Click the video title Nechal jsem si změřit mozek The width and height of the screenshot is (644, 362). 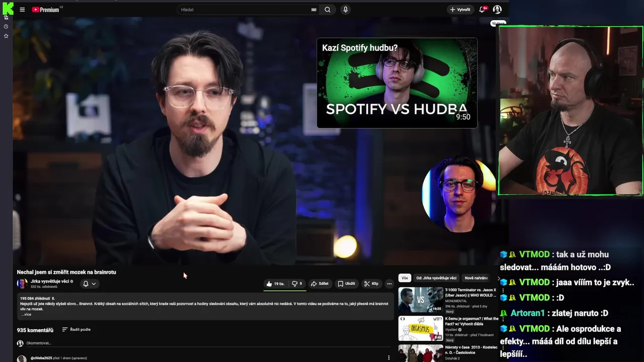tap(66, 272)
